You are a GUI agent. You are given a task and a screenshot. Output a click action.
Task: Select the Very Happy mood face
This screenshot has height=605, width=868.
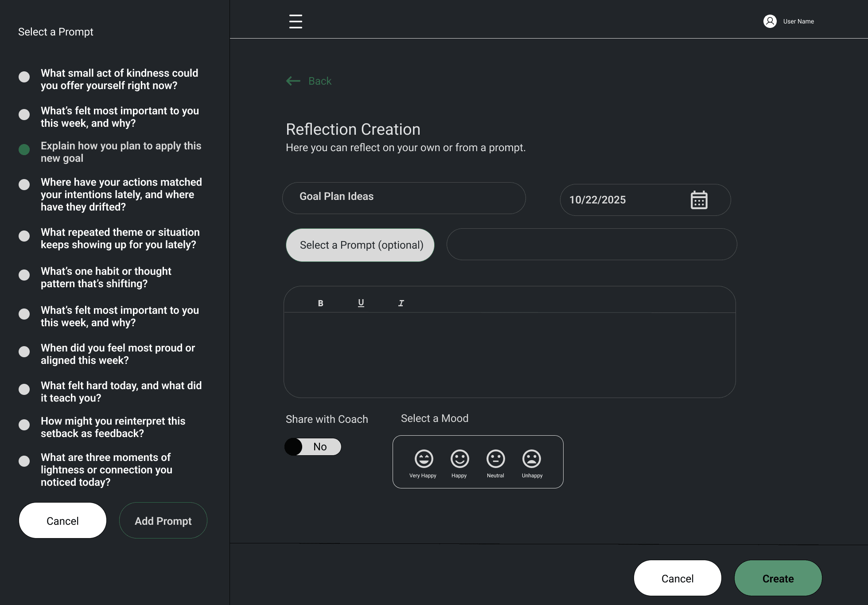pos(424,459)
